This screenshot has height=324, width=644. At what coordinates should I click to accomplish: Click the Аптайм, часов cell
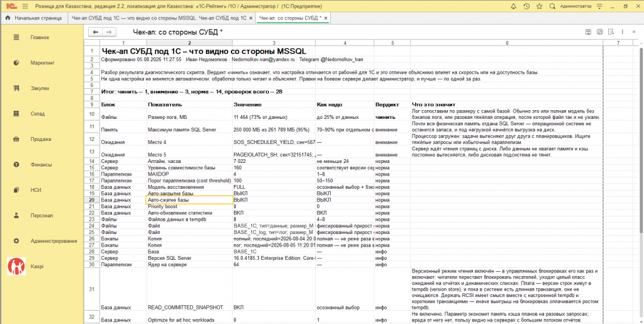tap(189, 162)
